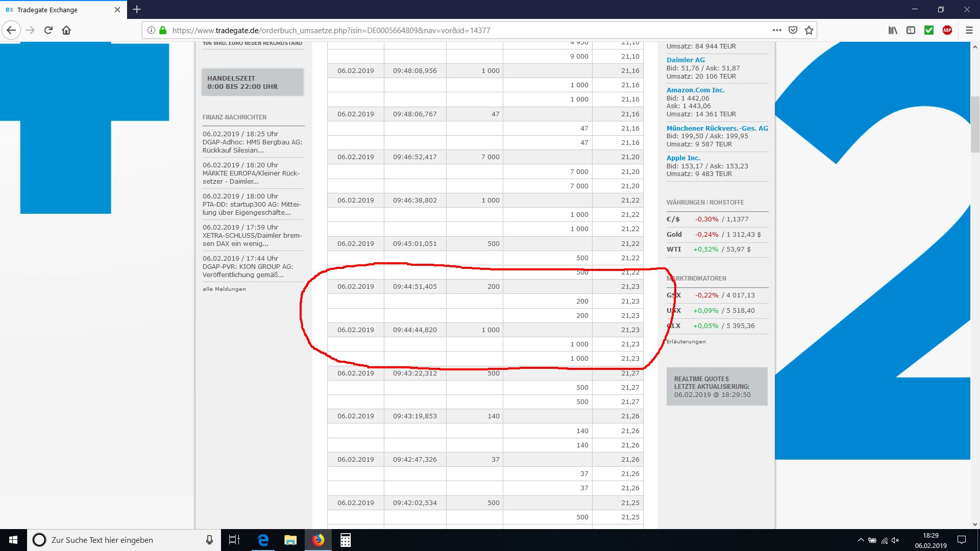The width and height of the screenshot is (980, 551).
Task: Open the alle Meldungen link
Action: [x=224, y=289]
